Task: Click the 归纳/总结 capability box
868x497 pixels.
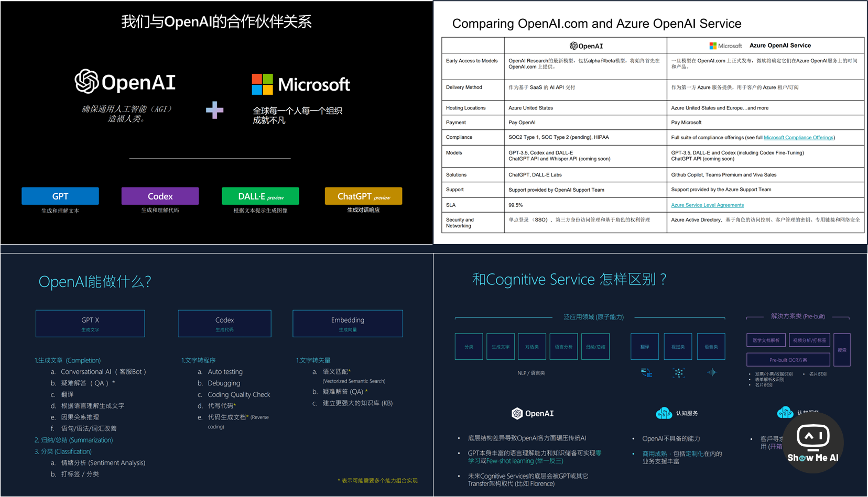Action: coord(595,347)
